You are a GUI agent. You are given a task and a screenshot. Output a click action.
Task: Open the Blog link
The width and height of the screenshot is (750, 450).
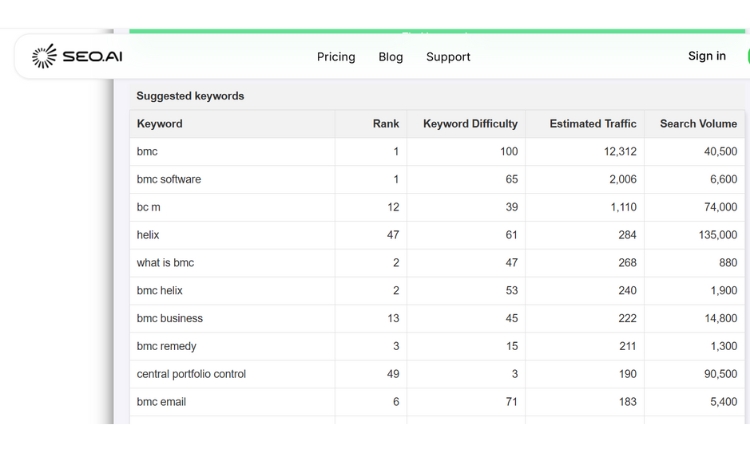click(x=390, y=57)
